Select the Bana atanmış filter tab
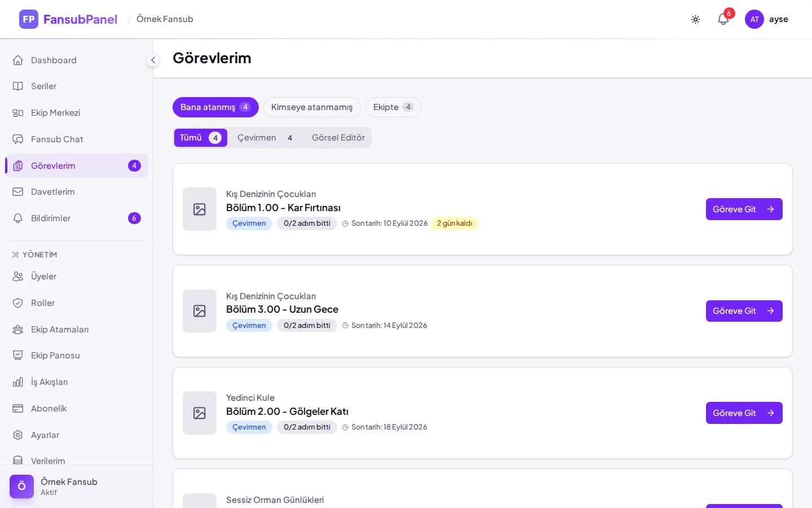 pos(215,107)
